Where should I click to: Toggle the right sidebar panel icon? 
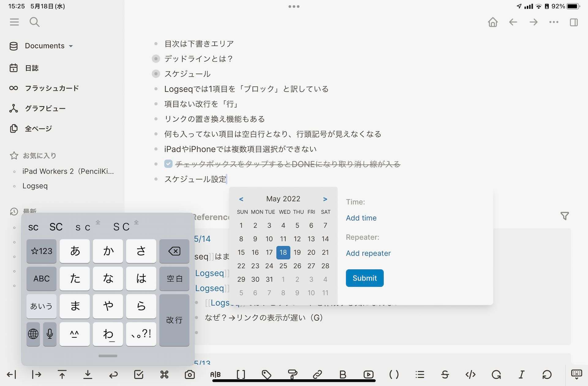574,22
